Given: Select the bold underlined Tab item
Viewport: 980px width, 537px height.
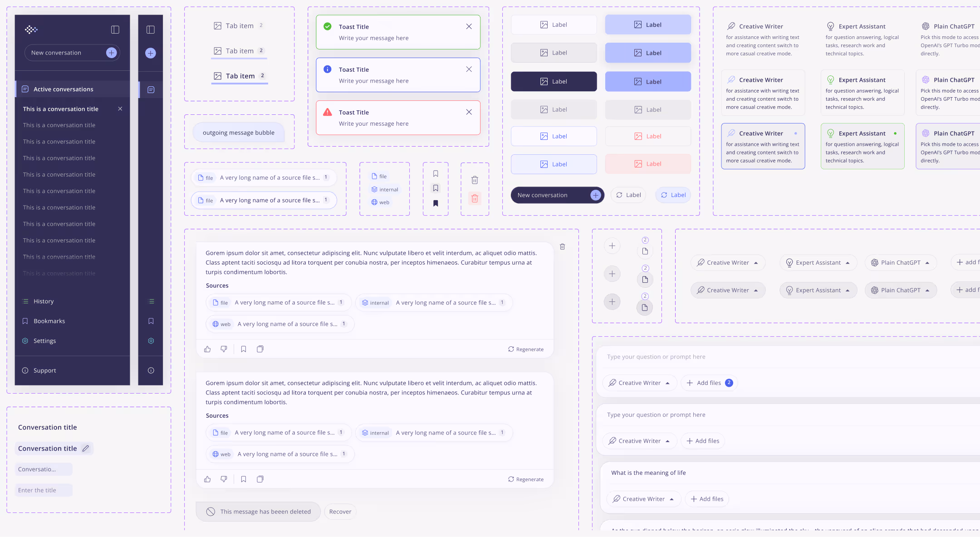Looking at the screenshot, I should [x=240, y=76].
